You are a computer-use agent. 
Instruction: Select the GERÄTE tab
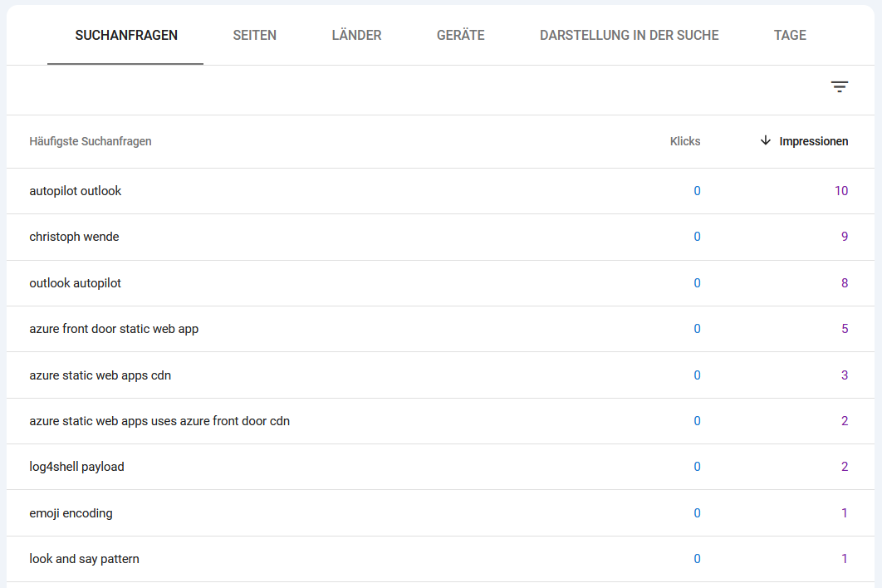(x=460, y=35)
